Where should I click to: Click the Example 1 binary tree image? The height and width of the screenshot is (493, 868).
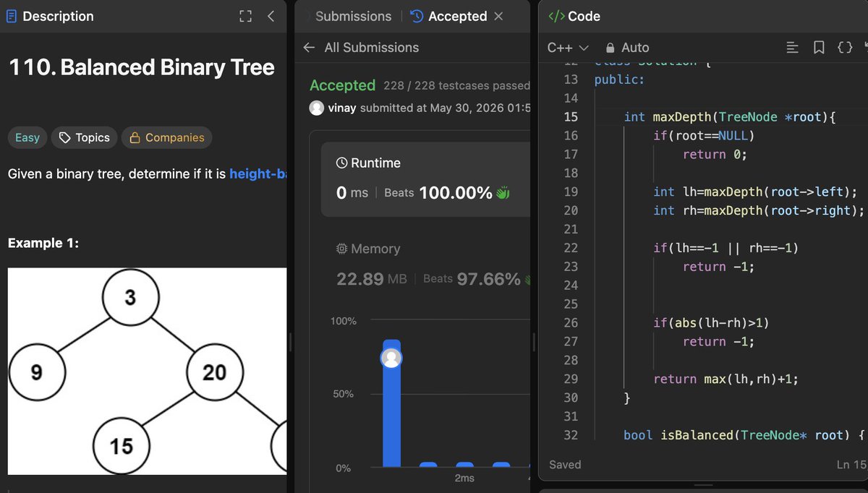click(x=147, y=371)
